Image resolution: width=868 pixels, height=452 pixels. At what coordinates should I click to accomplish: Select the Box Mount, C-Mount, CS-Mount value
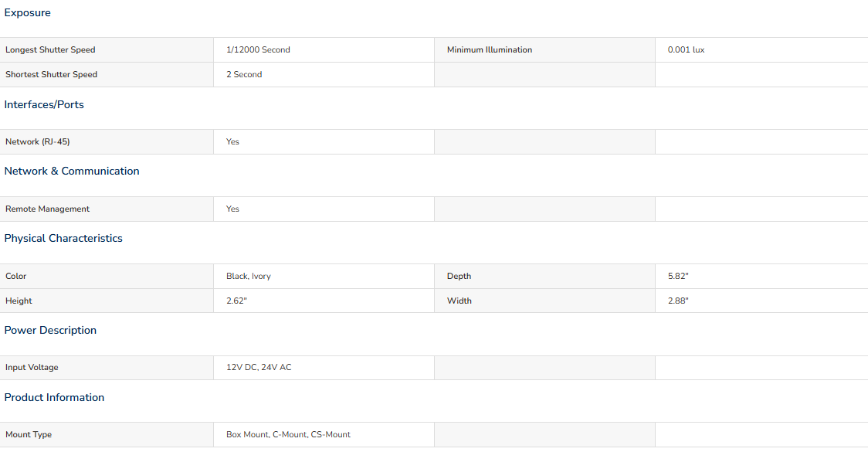coord(288,435)
